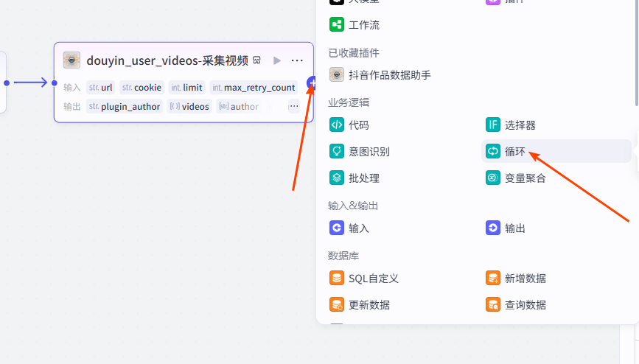
Task: Click the cookie input parameter tag
Action: (142, 87)
